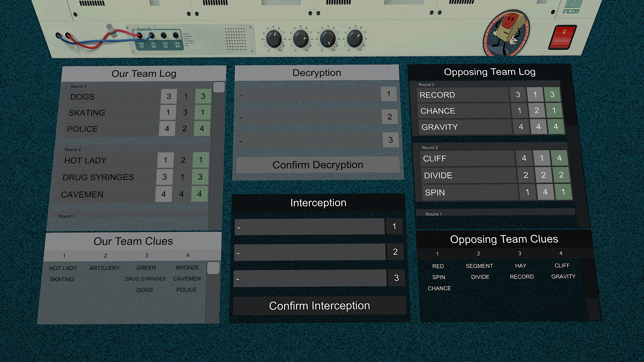Click SEGMENT in Opposing Team Clues
The height and width of the screenshot is (362, 644).
pyautogui.click(x=479, y=266)
